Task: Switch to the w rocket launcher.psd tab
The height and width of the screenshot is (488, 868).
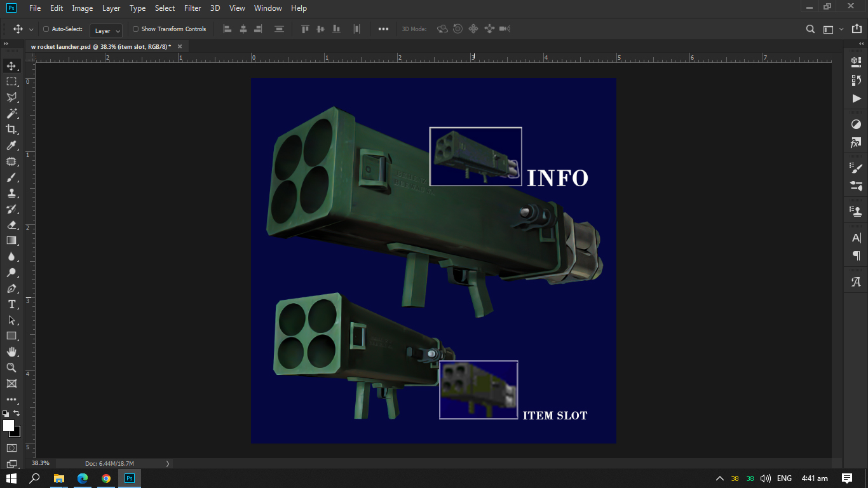Action: [x=102, y=46]
